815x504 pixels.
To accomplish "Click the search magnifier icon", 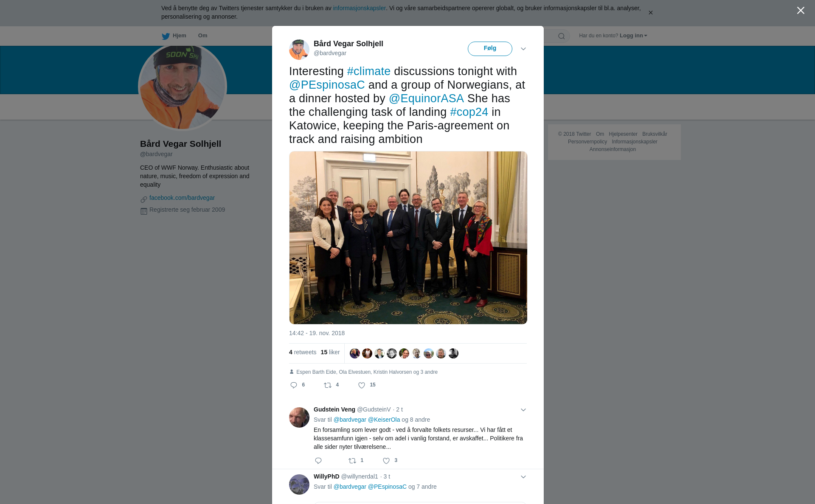I will 562,36.
